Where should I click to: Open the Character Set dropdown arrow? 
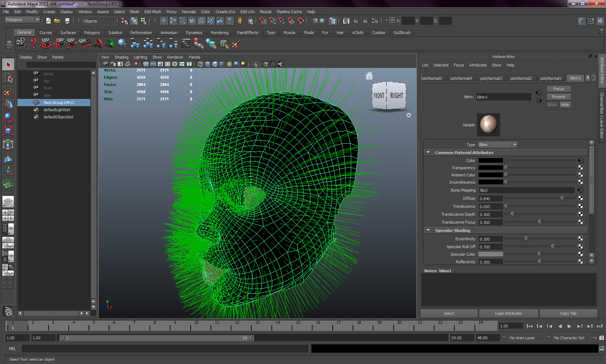point(548,337)
